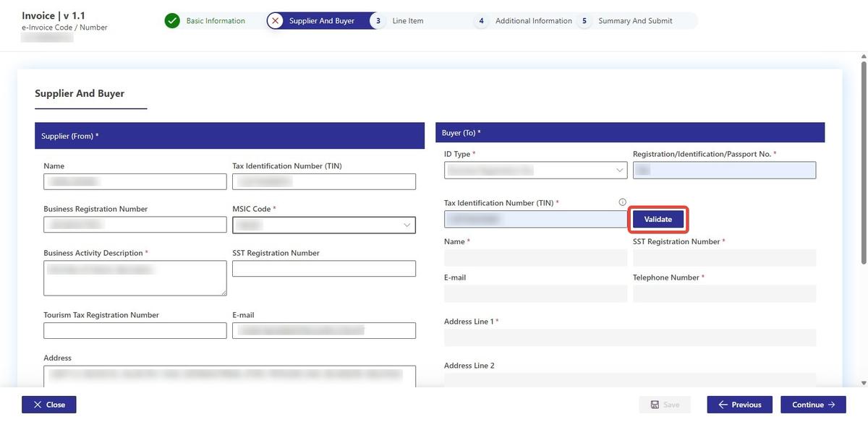
Task: Click the info icon next to Buyer TIN
Action: point(623,202)
